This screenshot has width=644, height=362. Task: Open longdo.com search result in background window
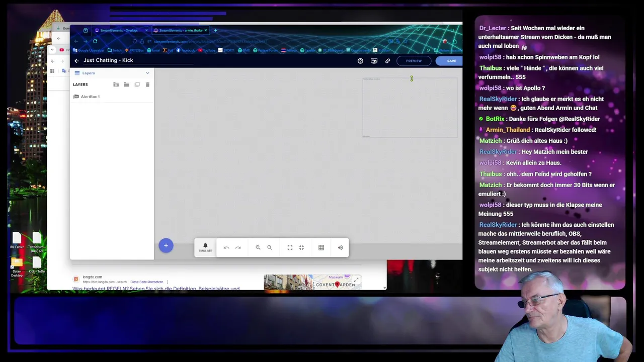156,288
